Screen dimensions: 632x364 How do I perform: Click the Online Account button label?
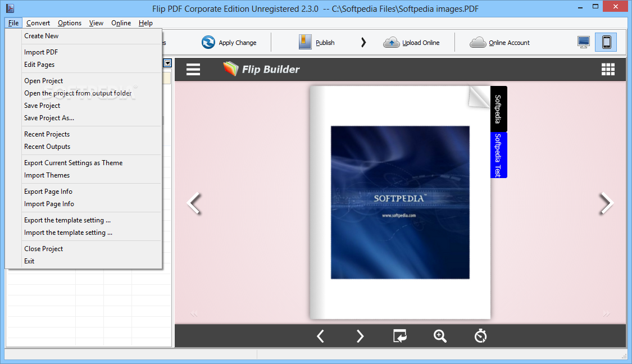pyautogui.click(x=509, y=43)
